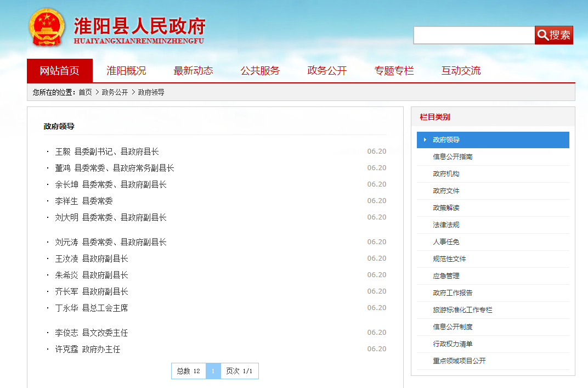The height and width of the screenshot is (388, 588).
Task: Open 人事任免 sidebar category
Action: pyautogui.click(x=446, y=242)
